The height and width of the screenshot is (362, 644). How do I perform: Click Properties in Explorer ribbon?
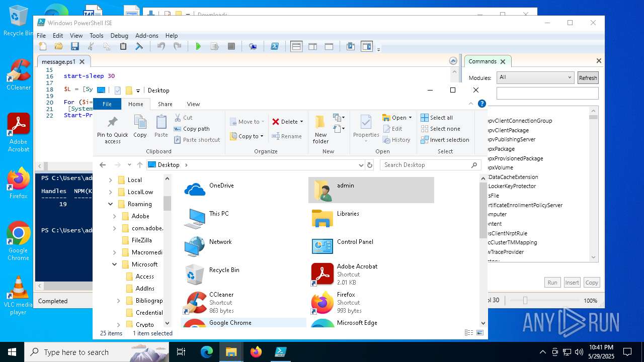366,128
